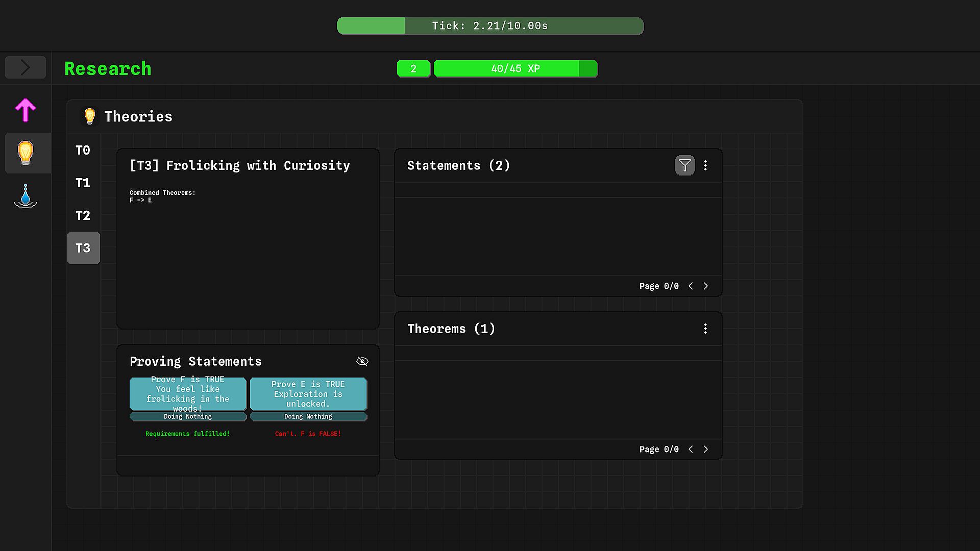Go to previous Statements page
The height and width of the screenshot is (551, 980).
coord(691,286)
